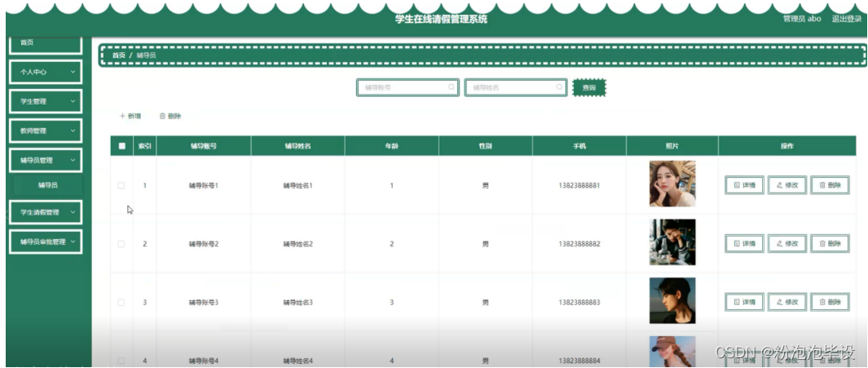Select the 辅导员 submenu item

pos(47,186)
